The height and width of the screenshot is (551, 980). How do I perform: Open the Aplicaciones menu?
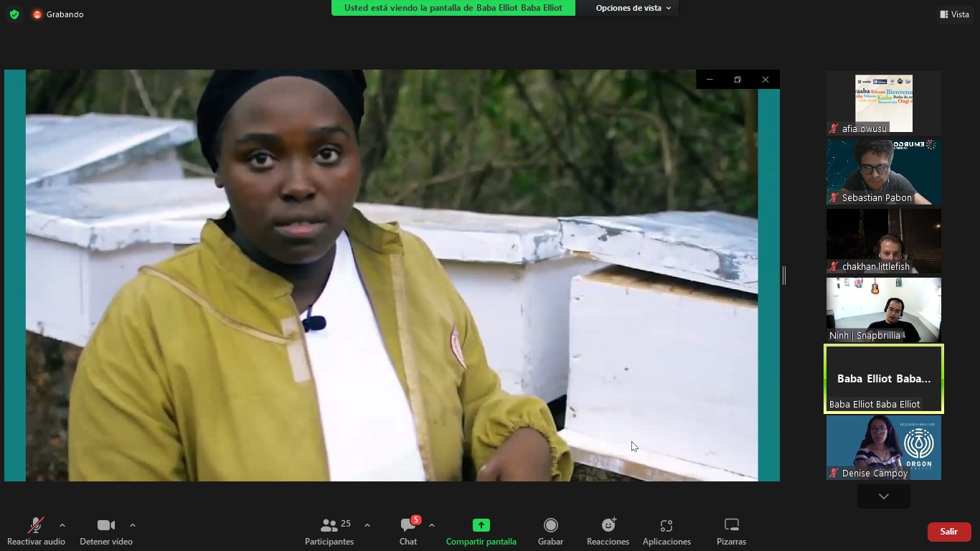pyautogui.click(x=666, y=532)
